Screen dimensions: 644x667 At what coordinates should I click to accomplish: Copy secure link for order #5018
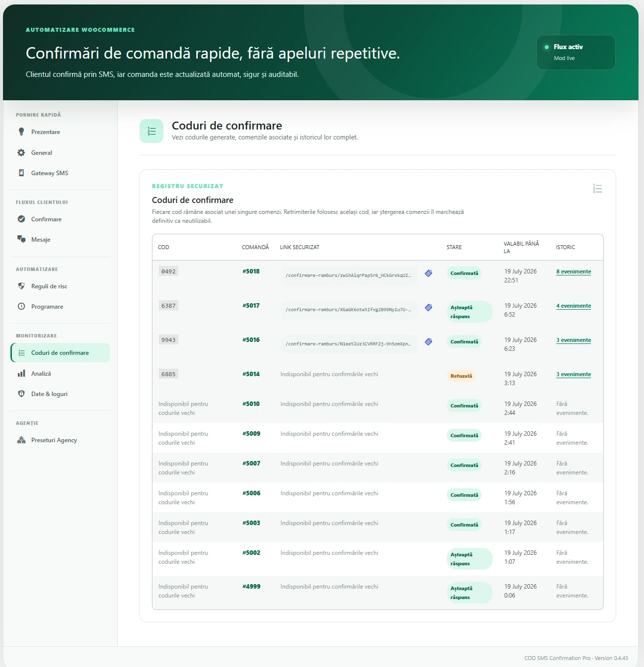(x=429, y=273)
